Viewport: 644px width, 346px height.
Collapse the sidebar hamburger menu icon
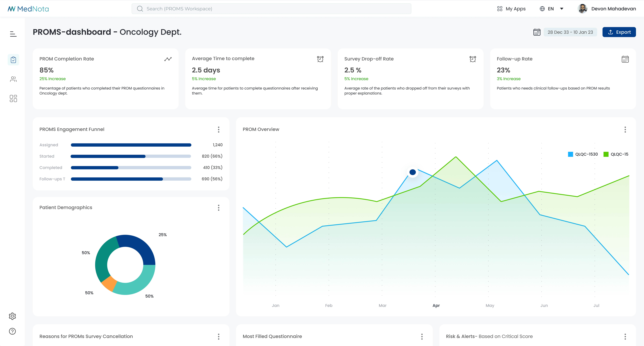[13, 34]
